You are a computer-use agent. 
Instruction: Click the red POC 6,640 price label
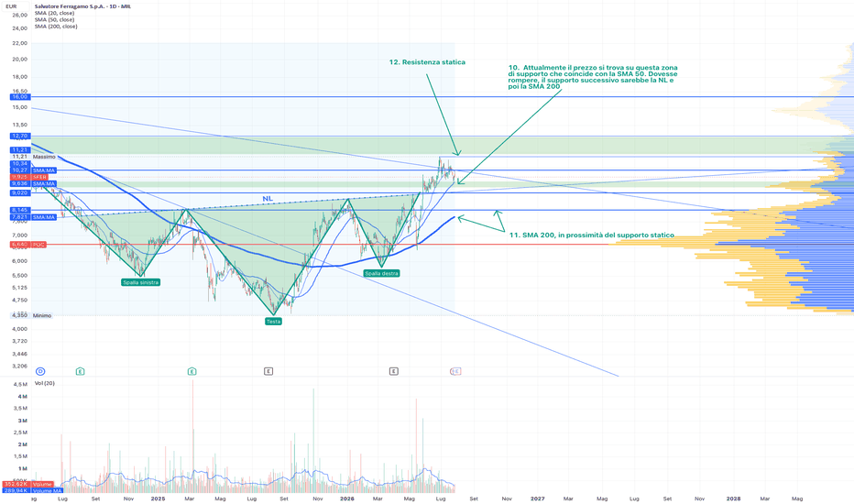[x=28, y=245]
